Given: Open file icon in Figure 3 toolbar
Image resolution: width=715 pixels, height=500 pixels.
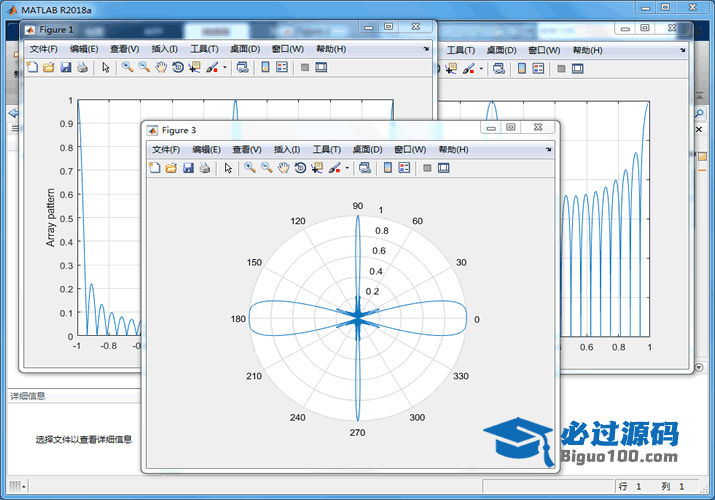Looking at the screenshot, I should [170, 168].
